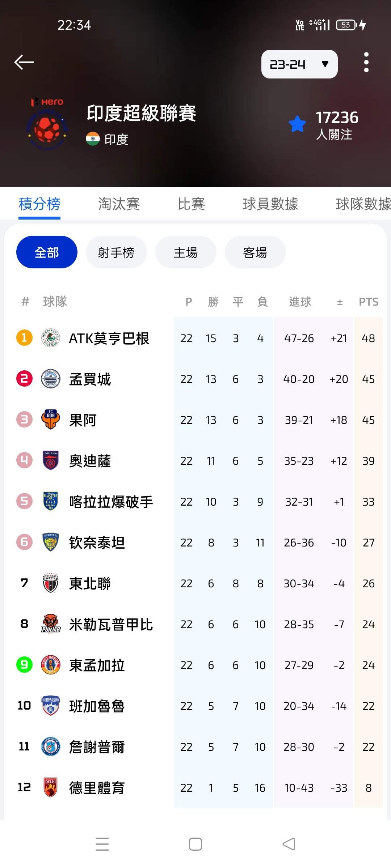
Task: Select the 比賽 tab
Action: click(x=191, y=204)
